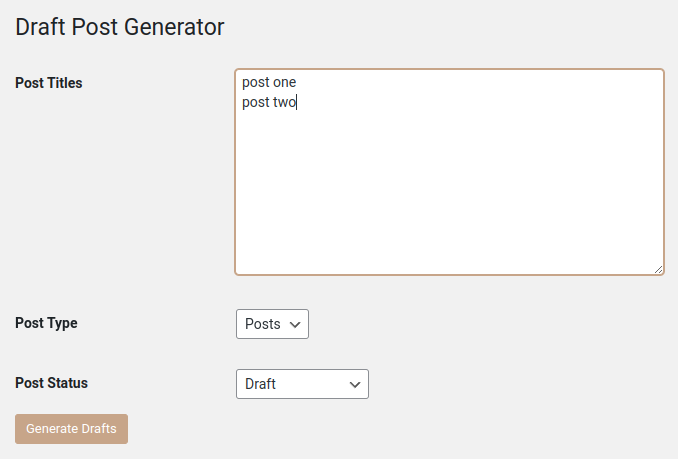Image resolution: width=678 pixels, height=459 pixels.
Task: Click the "Post Status" field label
Action: [x=52, y=383]
